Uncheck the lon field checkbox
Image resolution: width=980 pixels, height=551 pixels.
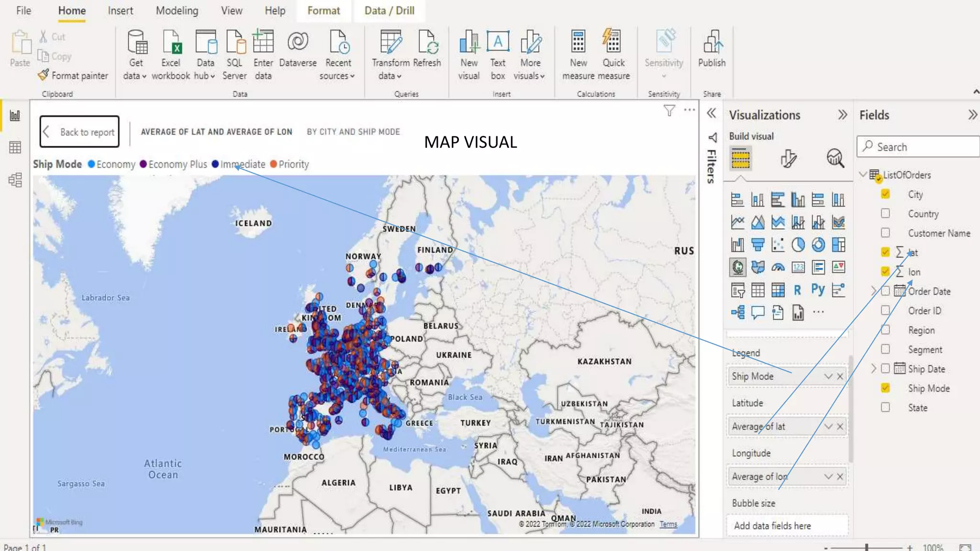885,271
